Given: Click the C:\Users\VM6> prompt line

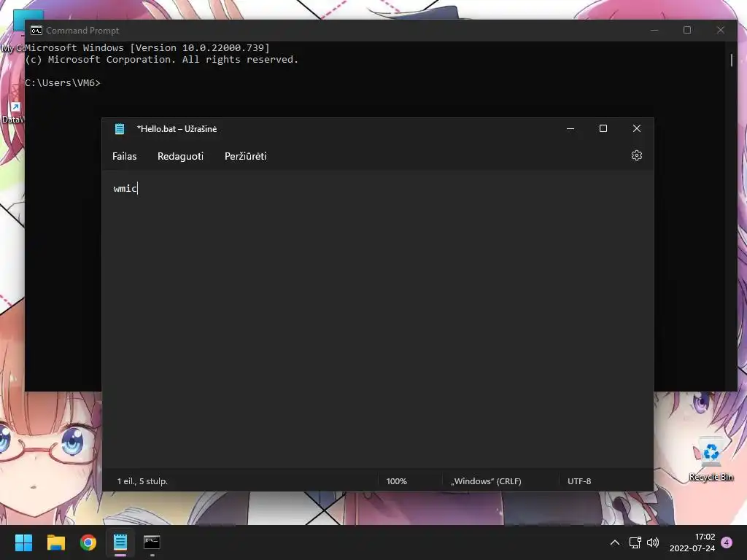Looking at the screenshot, I should click(63, 83).
